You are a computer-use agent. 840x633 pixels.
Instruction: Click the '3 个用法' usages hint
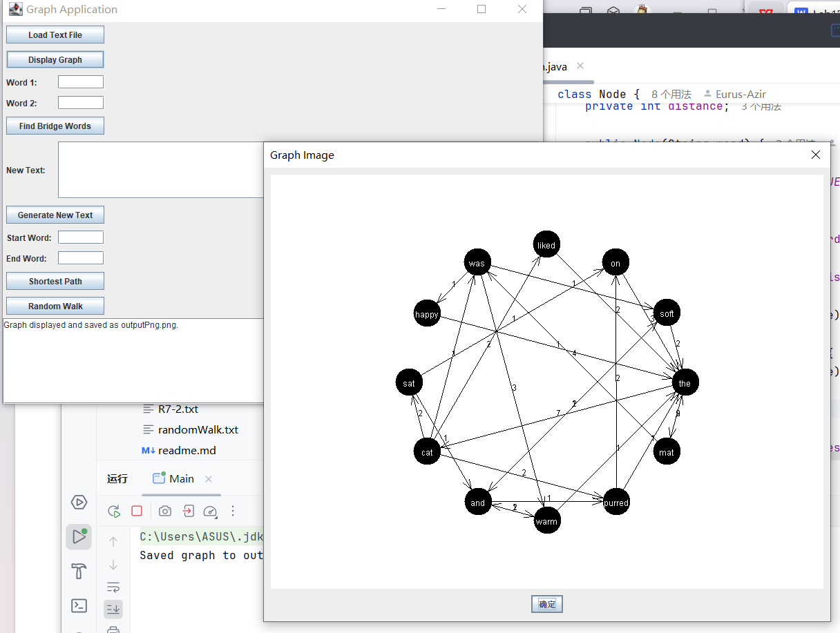[761, 106]
